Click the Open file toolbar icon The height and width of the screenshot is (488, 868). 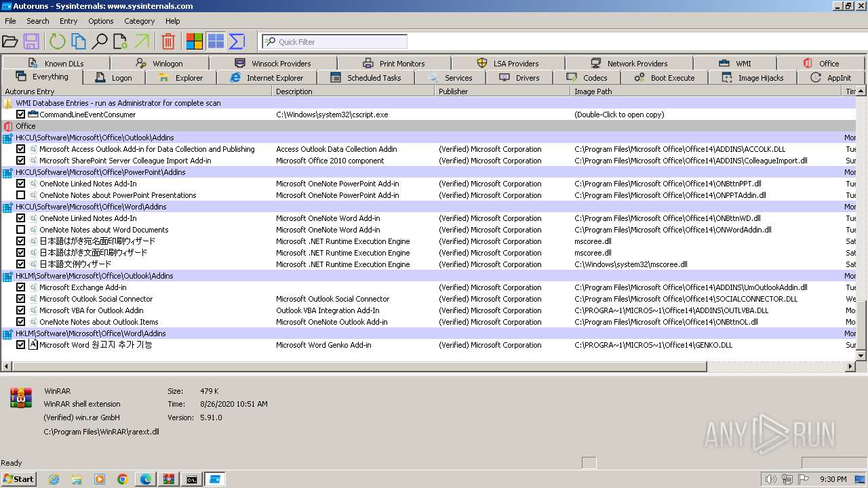[x=9, y=41]
